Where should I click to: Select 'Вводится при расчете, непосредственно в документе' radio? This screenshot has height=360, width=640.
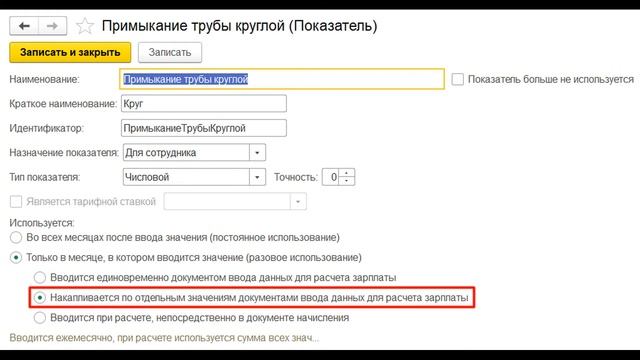coord(40,318)
